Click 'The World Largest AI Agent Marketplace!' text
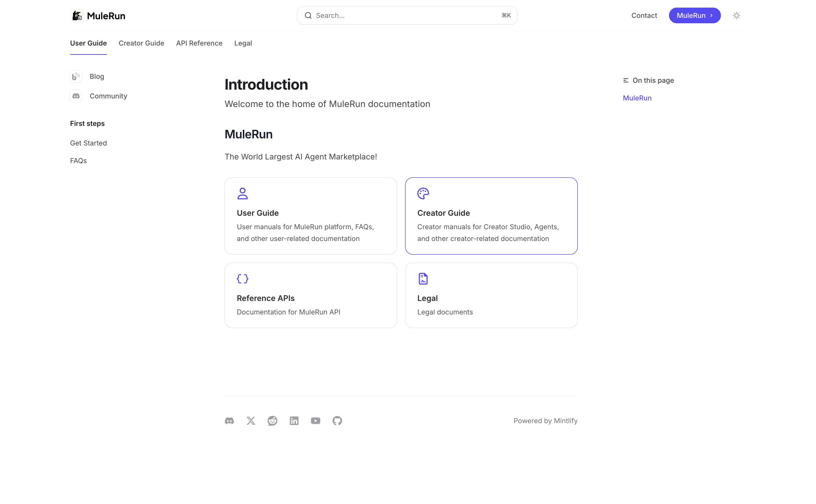 (x=301, y=157)
